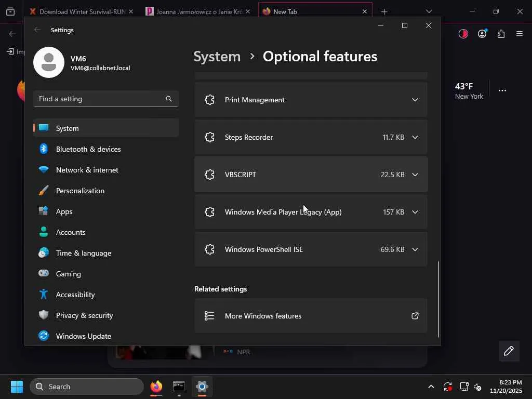Open Network & internet settings
532x399 pixels.
tap(106, 170)
